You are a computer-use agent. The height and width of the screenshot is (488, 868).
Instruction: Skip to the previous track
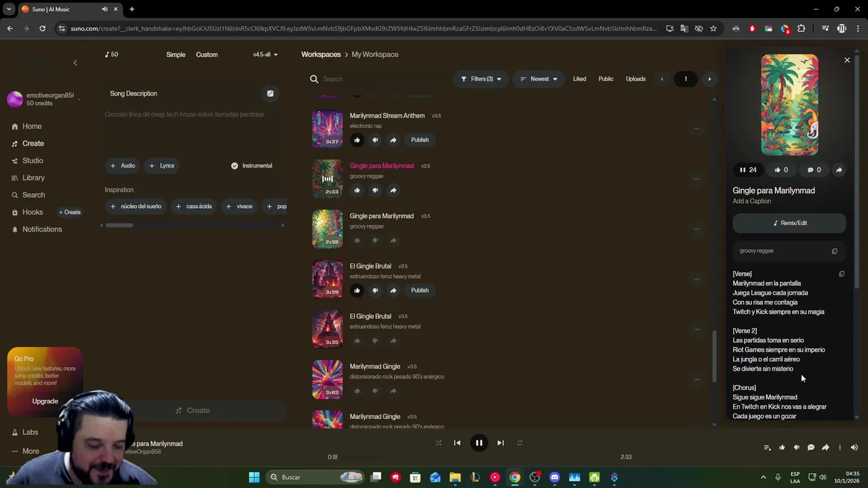(x=457, y=443)
